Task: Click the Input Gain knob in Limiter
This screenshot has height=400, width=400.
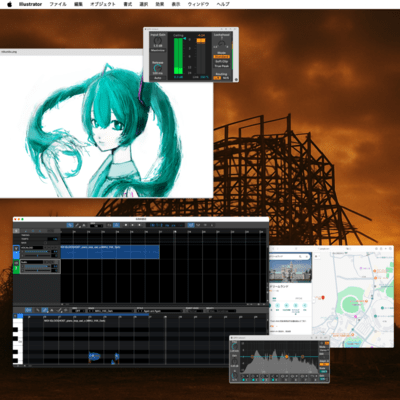Action: click(158, 40)
